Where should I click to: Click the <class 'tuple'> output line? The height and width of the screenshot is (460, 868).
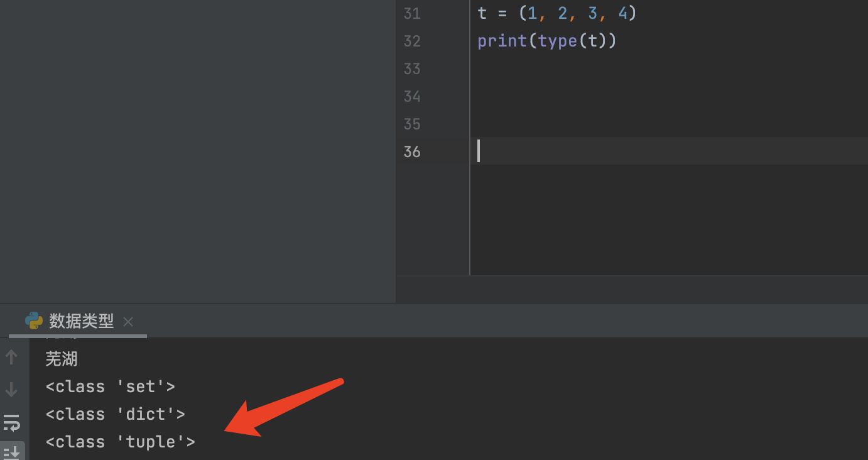pos(121,442)
